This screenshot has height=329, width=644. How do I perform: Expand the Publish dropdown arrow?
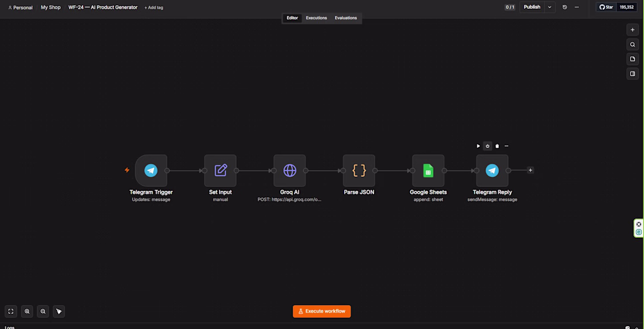pyautogui.click(x=550, y=7)
